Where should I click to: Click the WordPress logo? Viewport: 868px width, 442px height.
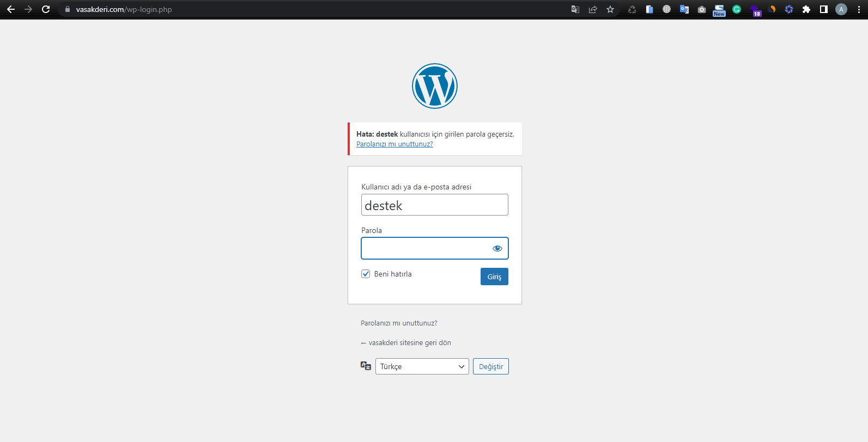pos(434,86)
